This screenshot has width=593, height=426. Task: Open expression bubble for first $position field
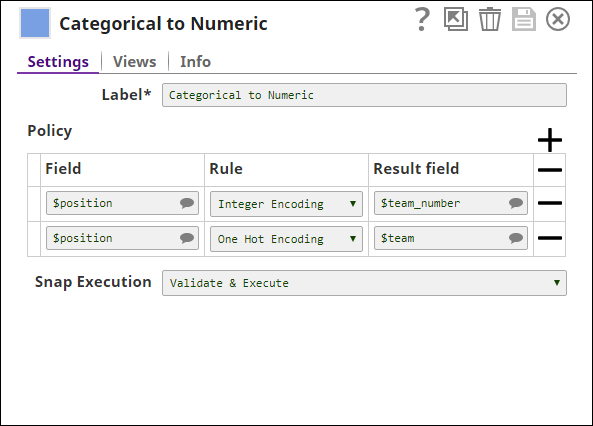[x=187, y=203]
